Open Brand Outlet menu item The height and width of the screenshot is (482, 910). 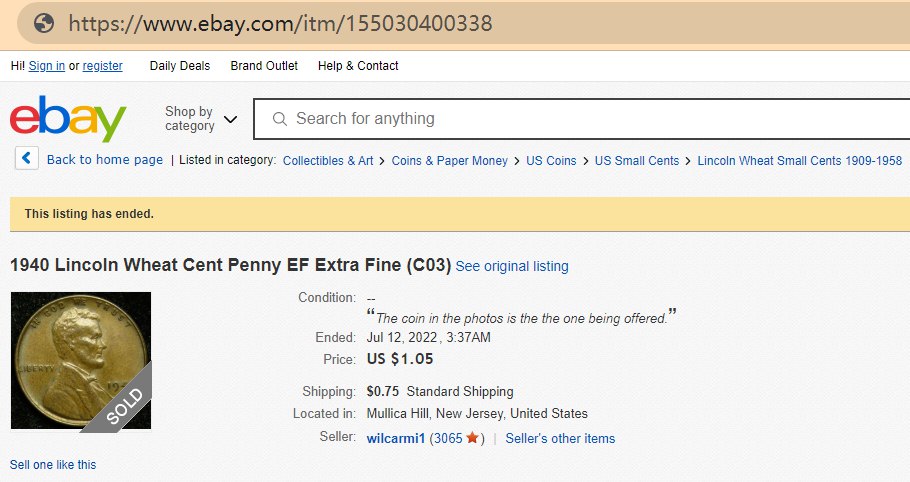point(264,66)
